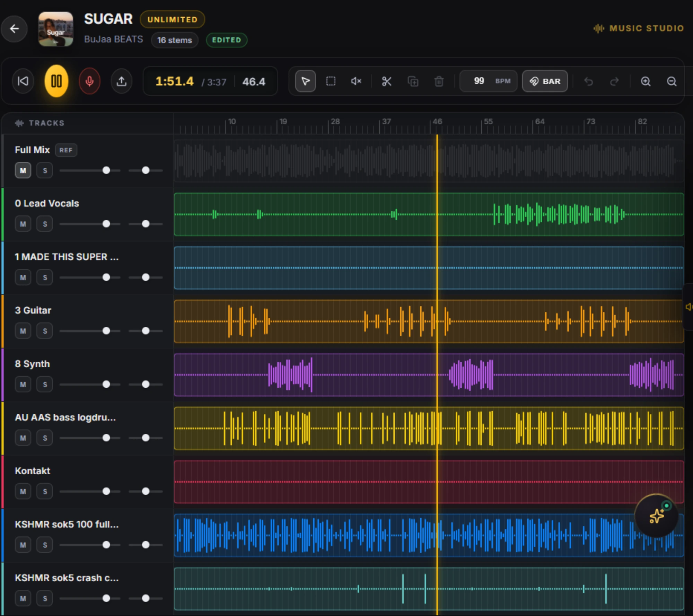Click the EDITED status badge

point(227,40)
